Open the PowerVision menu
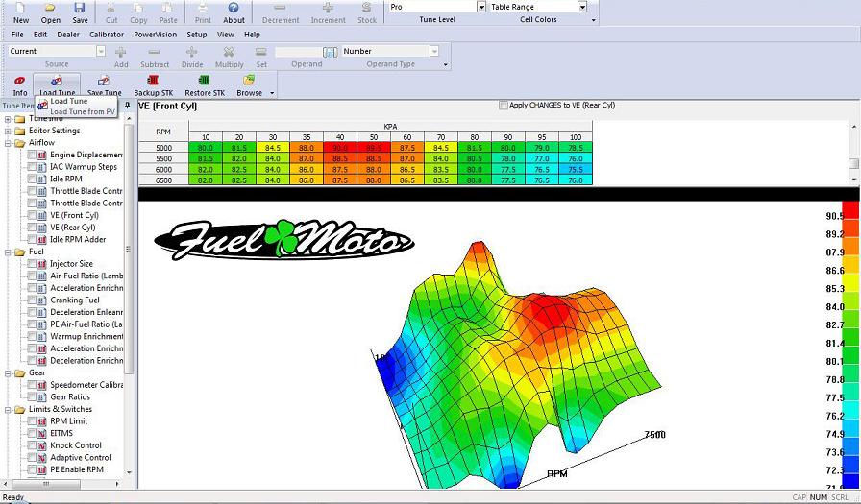861x504 pixels. click(x=156, y=34)
